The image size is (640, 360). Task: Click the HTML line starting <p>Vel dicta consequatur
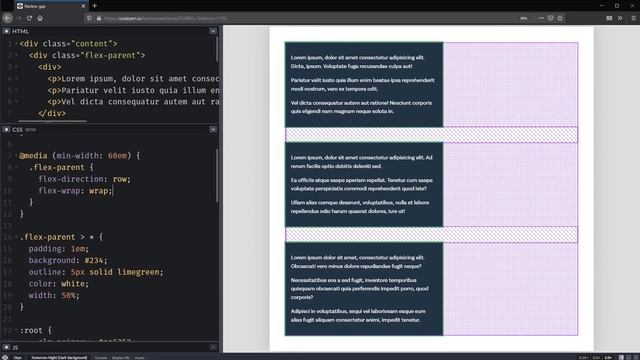pos(133,102)
